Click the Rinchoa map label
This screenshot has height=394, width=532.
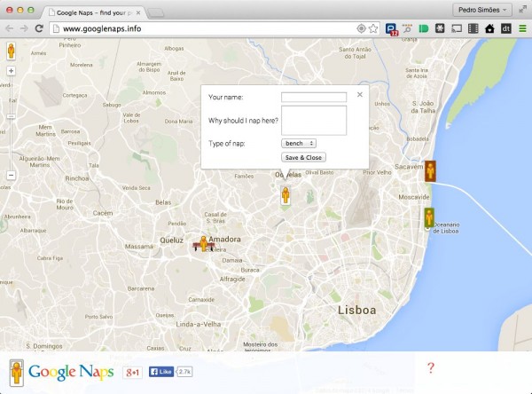pos(77,178)
